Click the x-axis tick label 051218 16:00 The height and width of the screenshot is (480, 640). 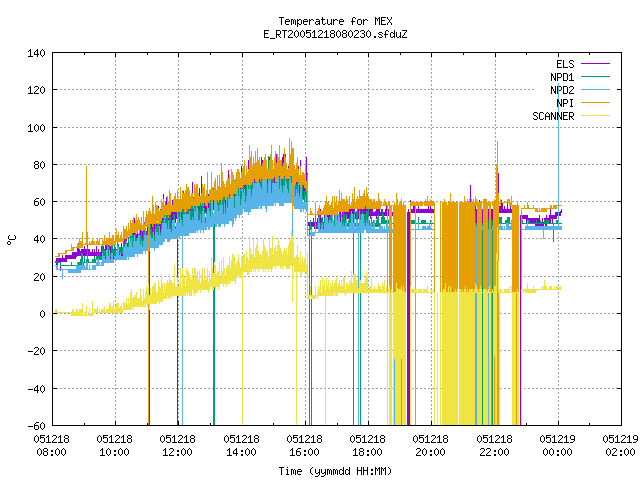[304, 446]
